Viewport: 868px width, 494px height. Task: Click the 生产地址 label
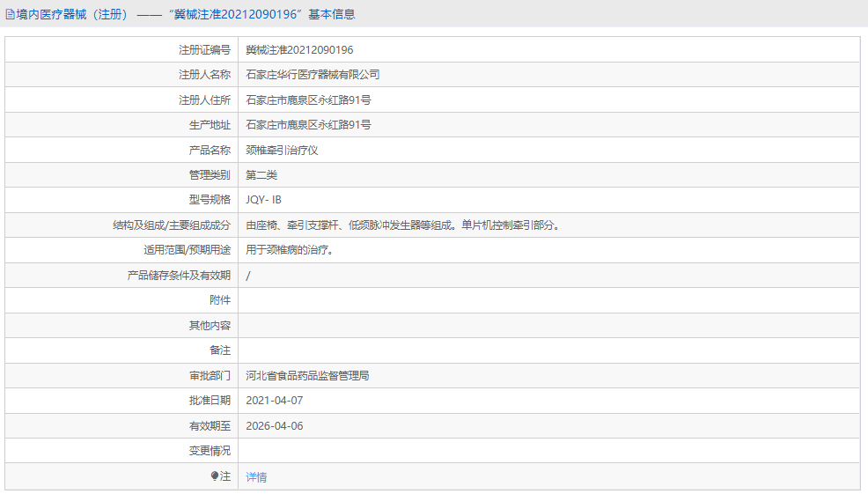(x=210, y=125)
